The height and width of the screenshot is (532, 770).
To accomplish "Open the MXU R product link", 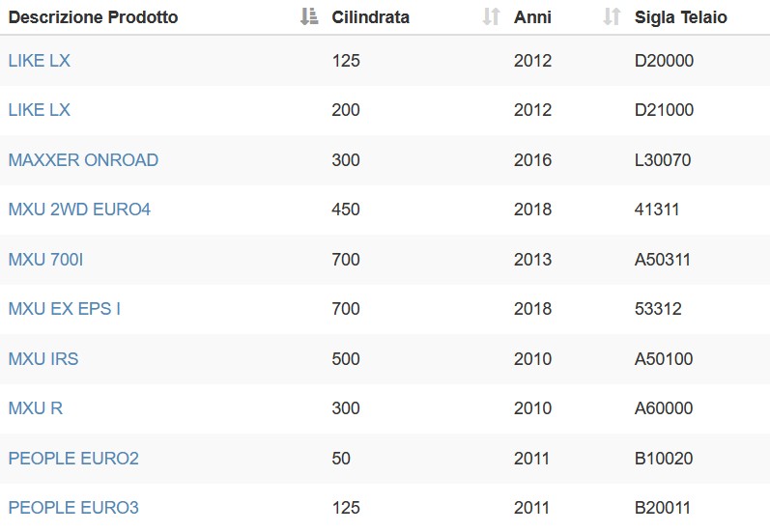I will point(36,408).
